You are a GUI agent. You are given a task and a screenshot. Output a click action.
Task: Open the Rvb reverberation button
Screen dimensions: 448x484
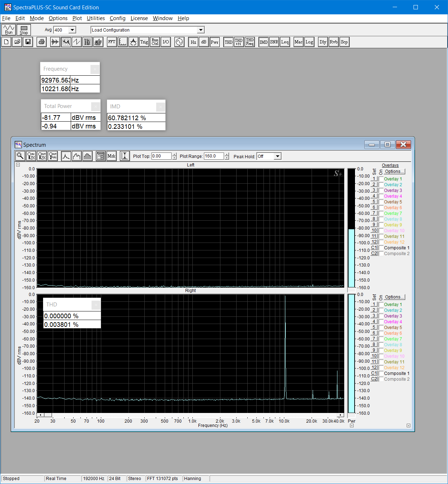[x=334, y=42]
